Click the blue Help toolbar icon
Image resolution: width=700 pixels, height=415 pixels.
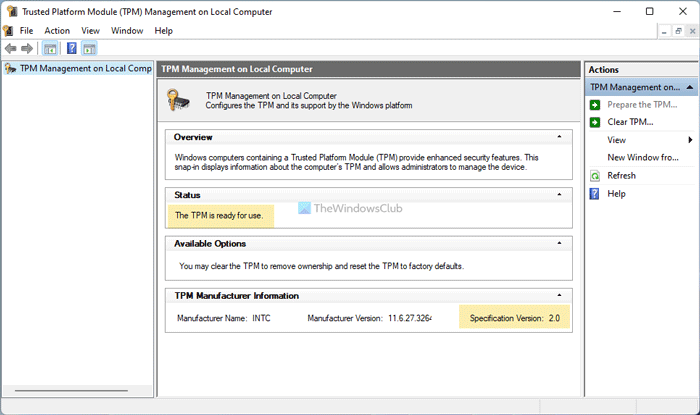click(x=72, y=49)
